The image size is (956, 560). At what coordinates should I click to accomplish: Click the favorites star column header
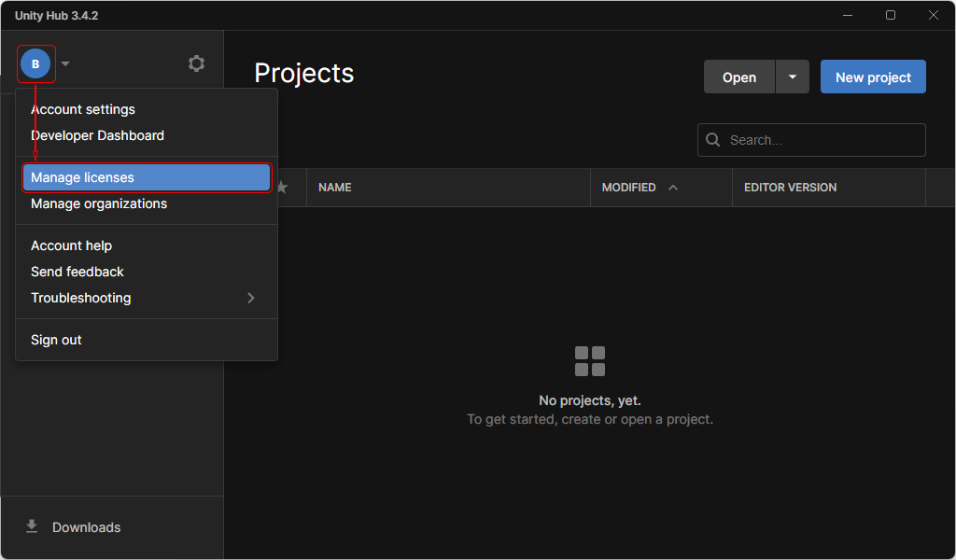282,188
